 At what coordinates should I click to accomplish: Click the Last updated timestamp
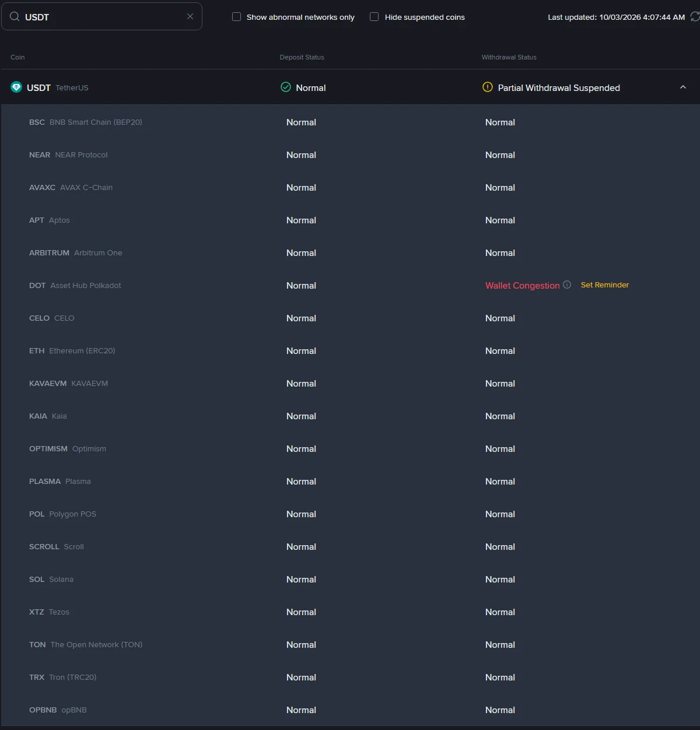point(616,17)
